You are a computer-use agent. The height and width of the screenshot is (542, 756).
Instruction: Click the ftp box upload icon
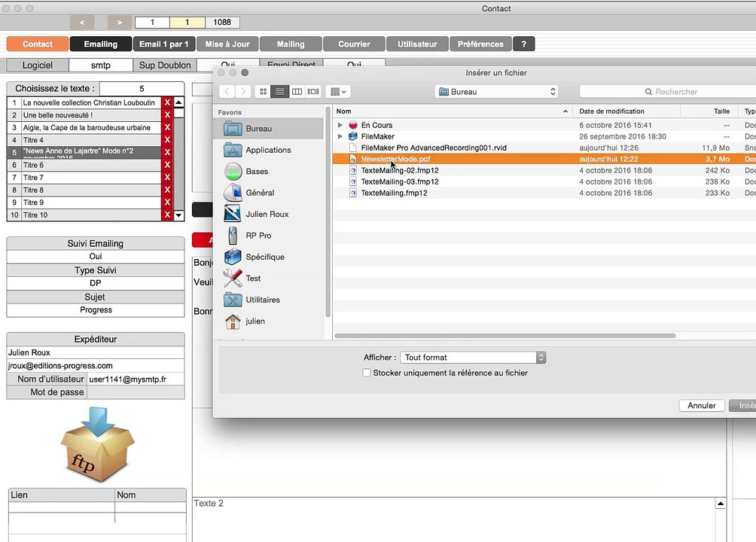97,443
